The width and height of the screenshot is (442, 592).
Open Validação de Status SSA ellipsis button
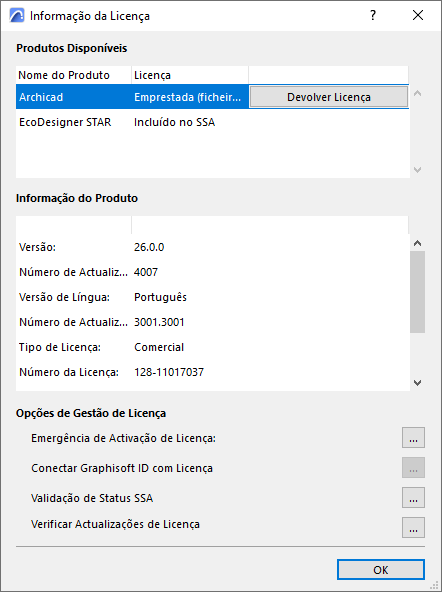click(413, 498)
